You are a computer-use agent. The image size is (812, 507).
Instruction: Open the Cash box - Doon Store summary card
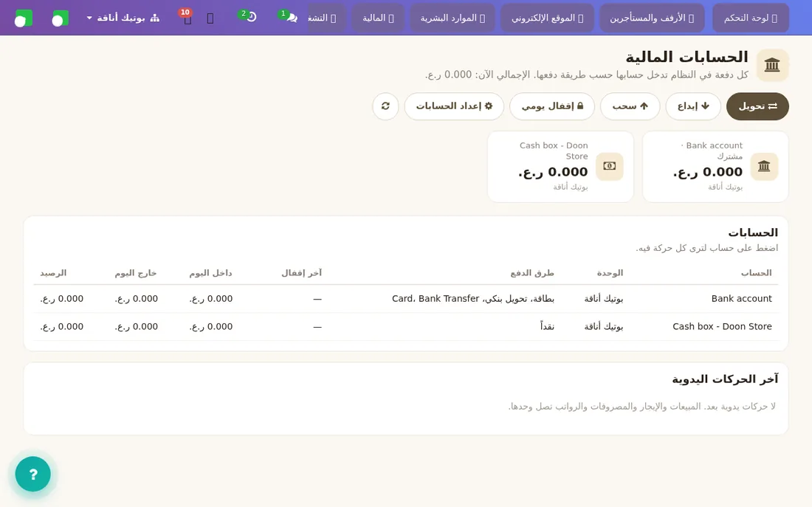[x=560, y=166]
